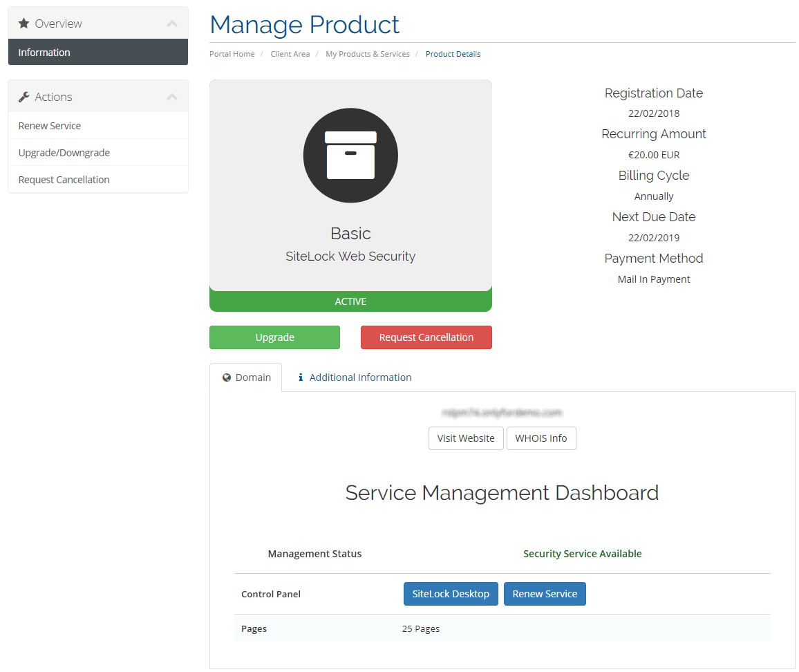Image resolution: width=799 pixels, height=672 pixels.
Task: Collapse the Overview panel chevron
Action: pyautogui.click(x=172, y=24)
